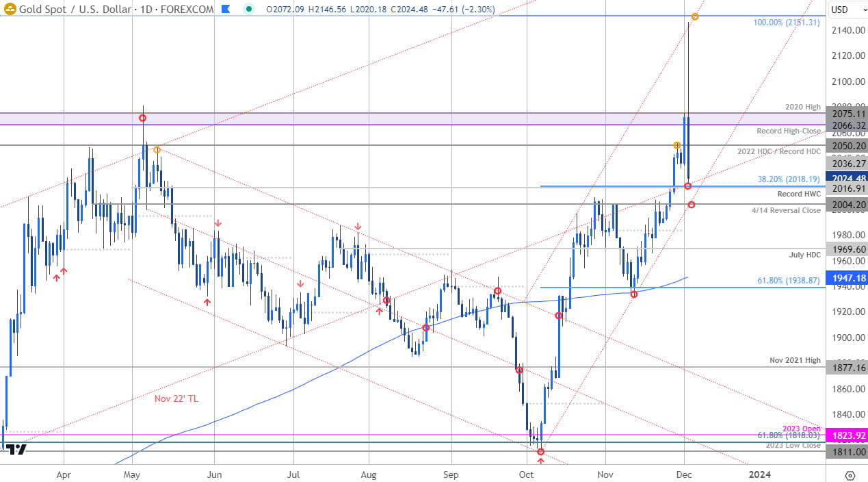Click the Nov 22' TL trendline label
Viewport: 868px width, 482px height.
[177, 398]
